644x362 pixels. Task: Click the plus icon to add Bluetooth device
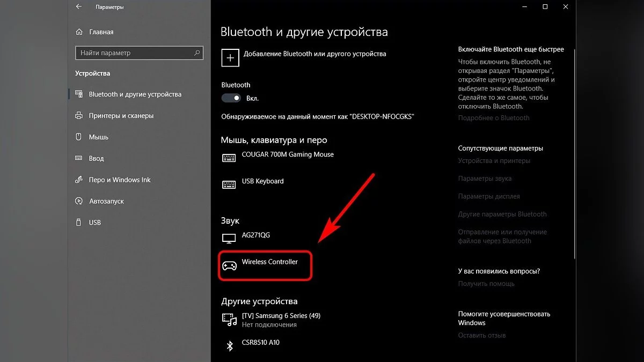tap(230, 58)
